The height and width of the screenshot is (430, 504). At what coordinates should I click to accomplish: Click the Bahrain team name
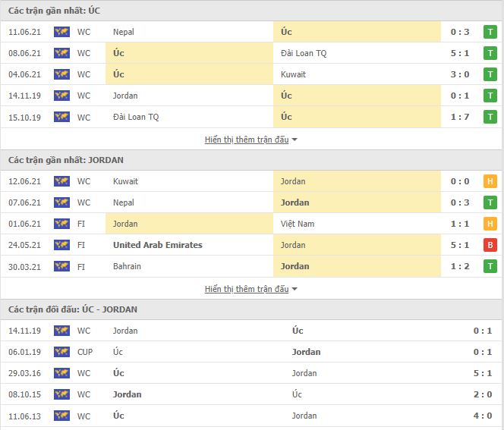(127, 266)
